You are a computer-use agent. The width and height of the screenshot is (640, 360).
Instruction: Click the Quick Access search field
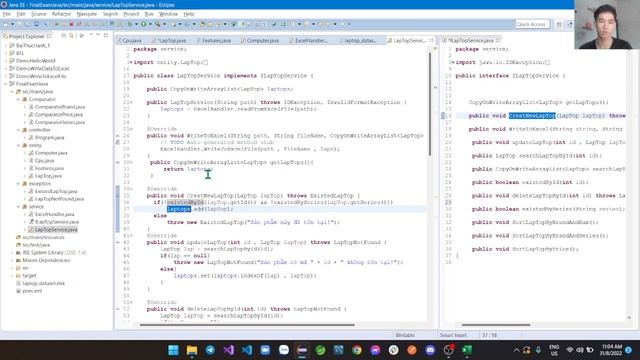(532, 24)
